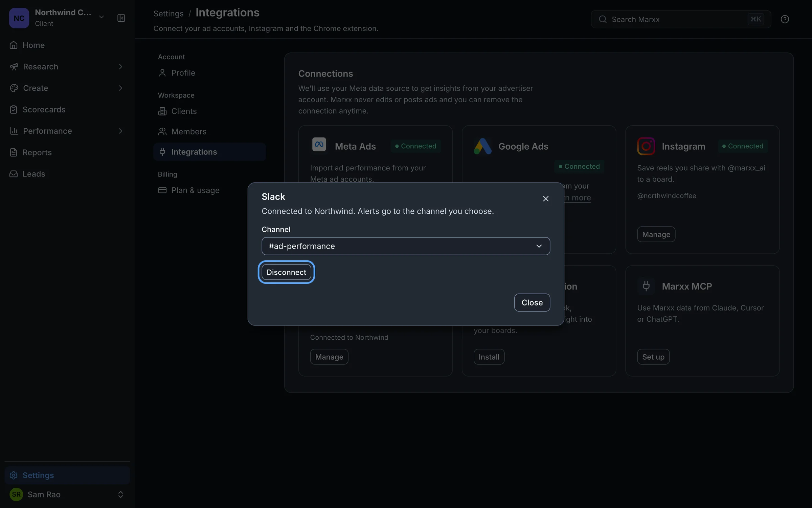812x508 pixels.
Task: Go to Home in the sidebar
Action: (x=67, y=45)
